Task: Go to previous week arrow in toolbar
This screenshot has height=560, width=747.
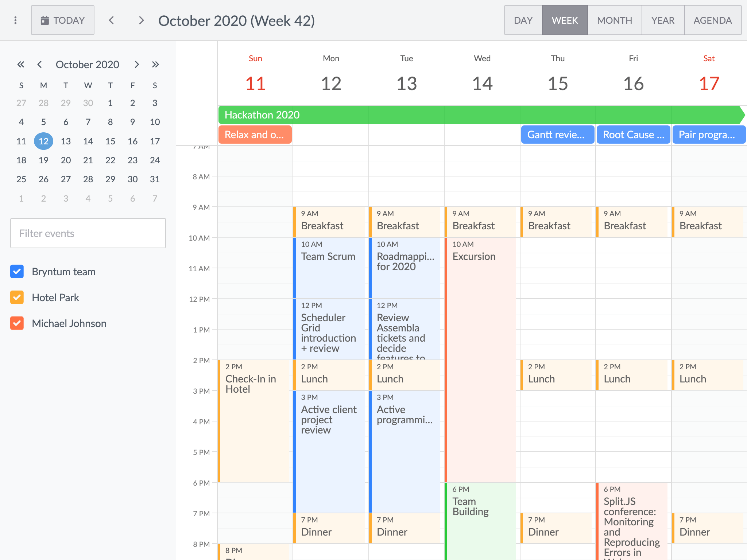Action: [112, 20]
